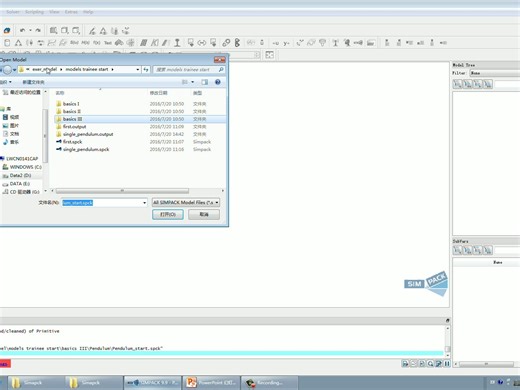Click the New Folder button in dialog
Image resolution: width=520 pixels, height=390 pixels.
[33, 82]
